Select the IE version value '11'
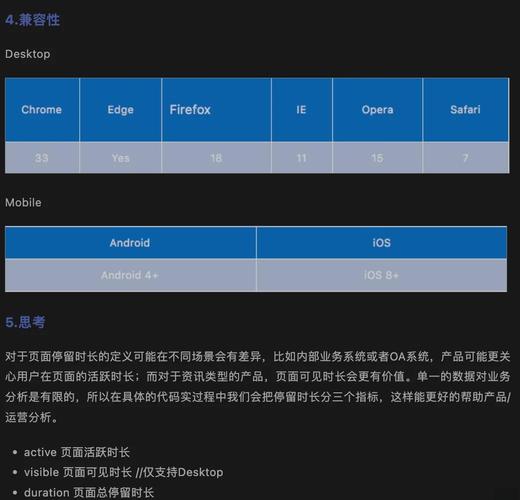The width and height of the screenshot is (520, 500). point(302,158)
